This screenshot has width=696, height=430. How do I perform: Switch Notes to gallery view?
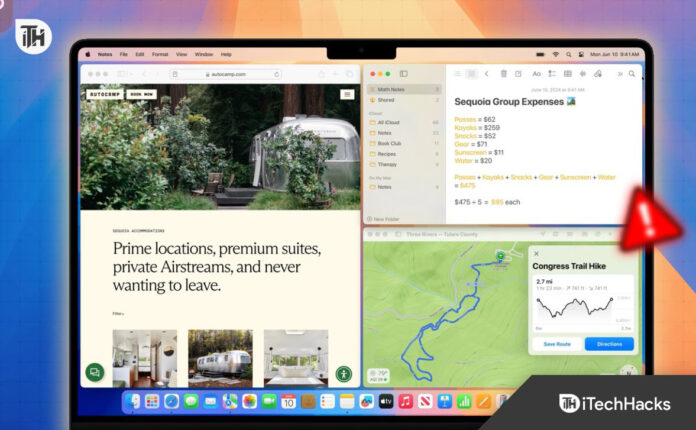469,74
